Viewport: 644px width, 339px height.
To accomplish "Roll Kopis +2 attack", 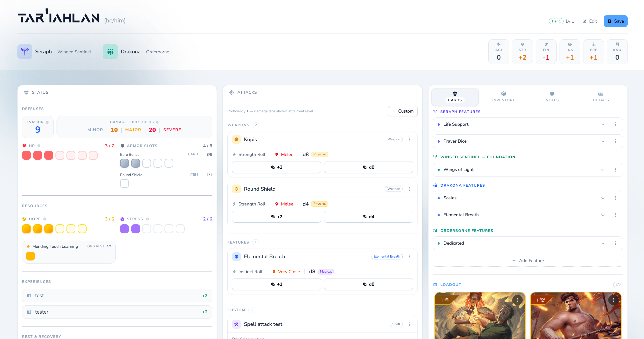I will tap(276, 167).
